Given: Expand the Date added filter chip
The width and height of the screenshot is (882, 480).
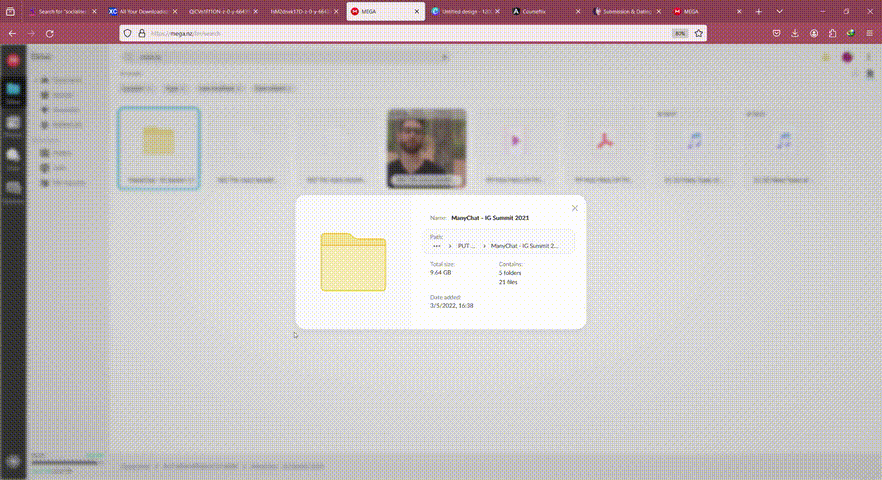Looking at the screenshot, I should [x=273, y=88].
